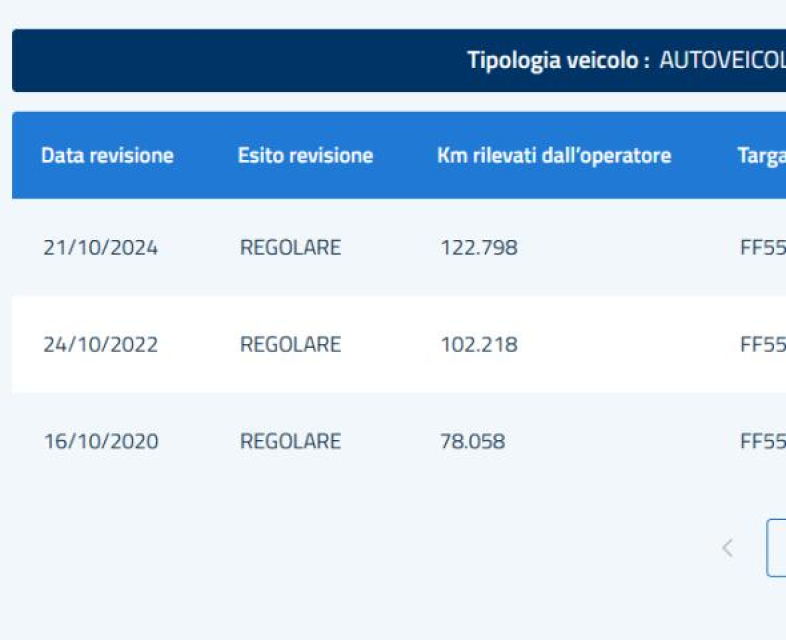Select the 16/10/2020 revision date cell
The height and width of the screenshot is (640, 786).
coord(100,441)
